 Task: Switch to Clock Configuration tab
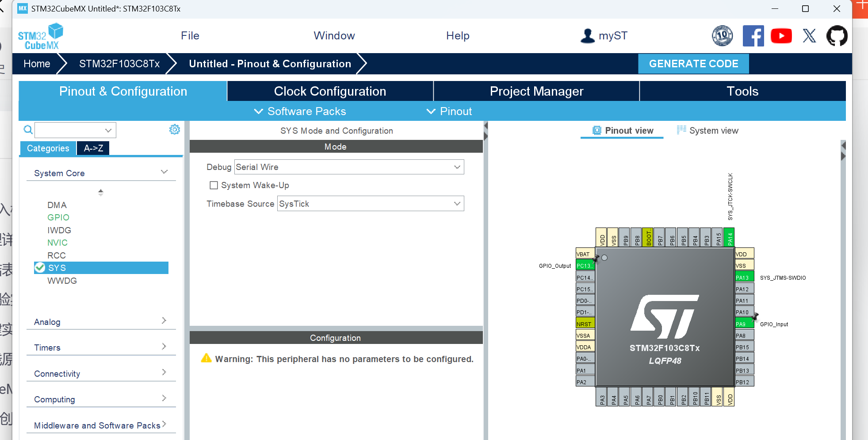click(x=330, y=91)
